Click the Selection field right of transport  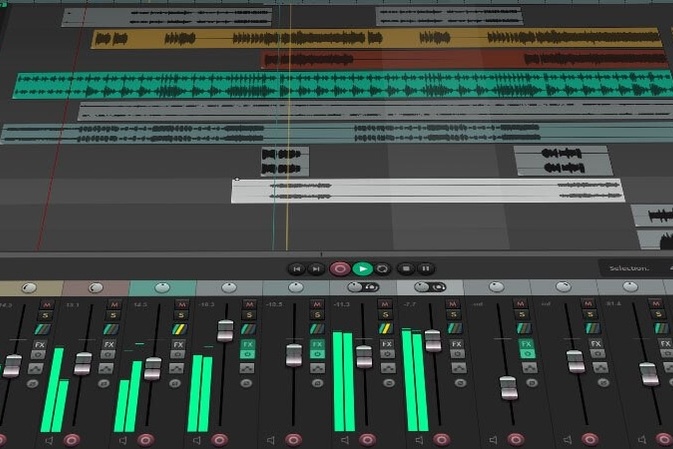pyautogui.click(x=636, y=268)
